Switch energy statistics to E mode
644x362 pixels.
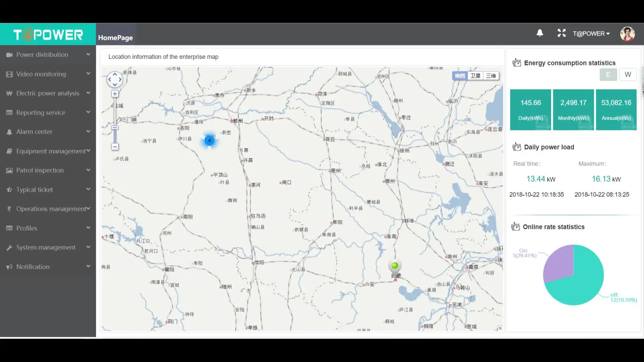608,74
